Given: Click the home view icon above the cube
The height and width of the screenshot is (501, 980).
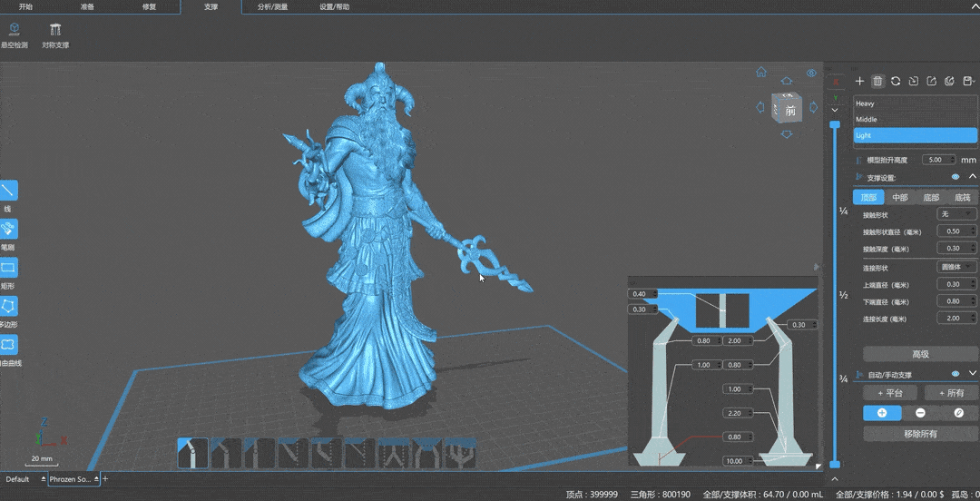Looking at the screenshot, I should pyautogui.click(x=761, y=73).
